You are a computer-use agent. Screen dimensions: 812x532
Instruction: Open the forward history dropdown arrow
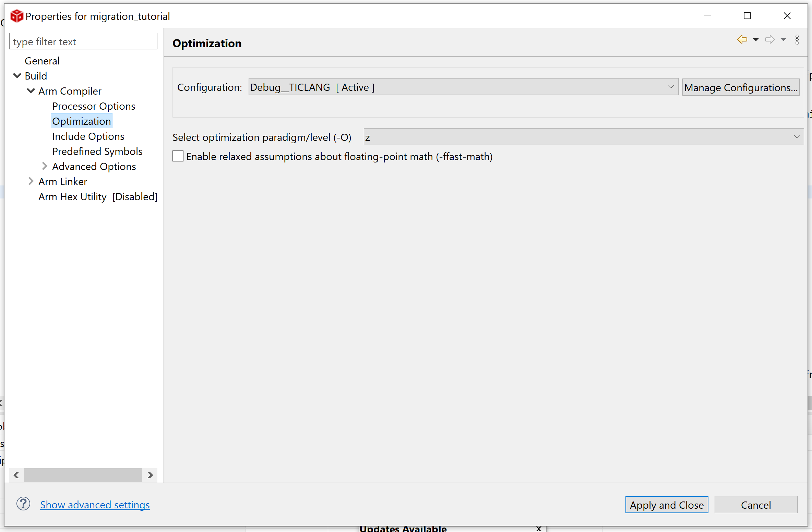(x=783, y=39)
